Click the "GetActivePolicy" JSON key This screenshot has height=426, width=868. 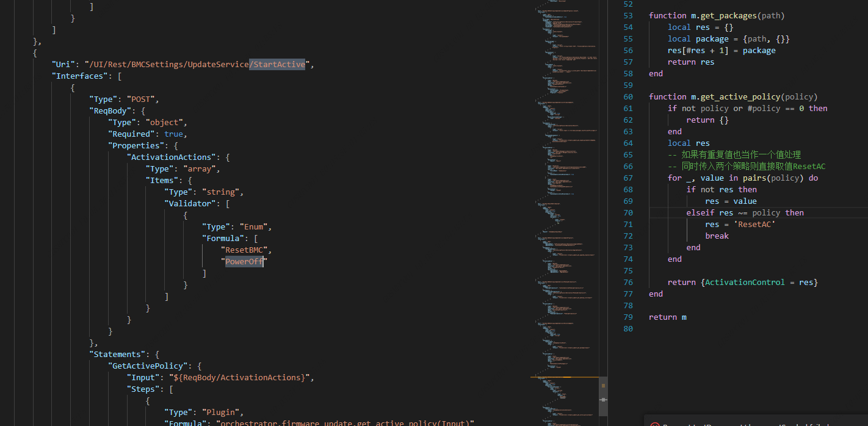pos(146,366)
